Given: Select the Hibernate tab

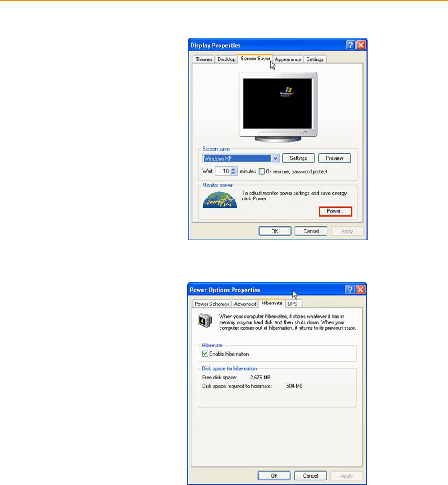Looking at the screenshot, I should (272, 303).
